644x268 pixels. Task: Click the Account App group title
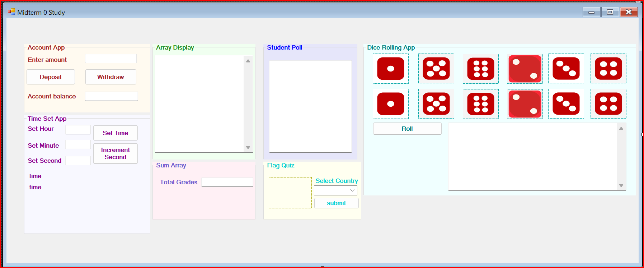[x=46, y=47]
